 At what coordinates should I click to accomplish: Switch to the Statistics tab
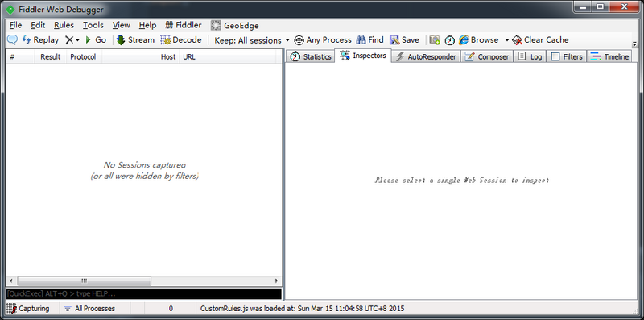click(311, 56)
